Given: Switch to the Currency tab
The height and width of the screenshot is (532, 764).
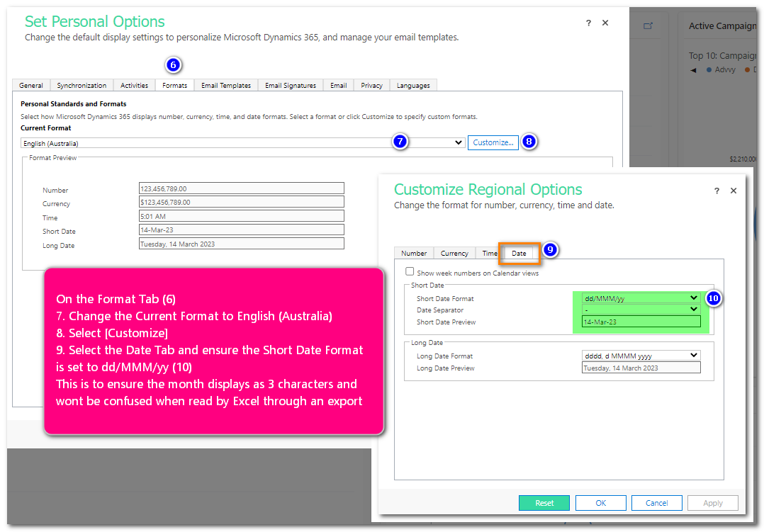Looking at the screenshot, I should (454, 254).
